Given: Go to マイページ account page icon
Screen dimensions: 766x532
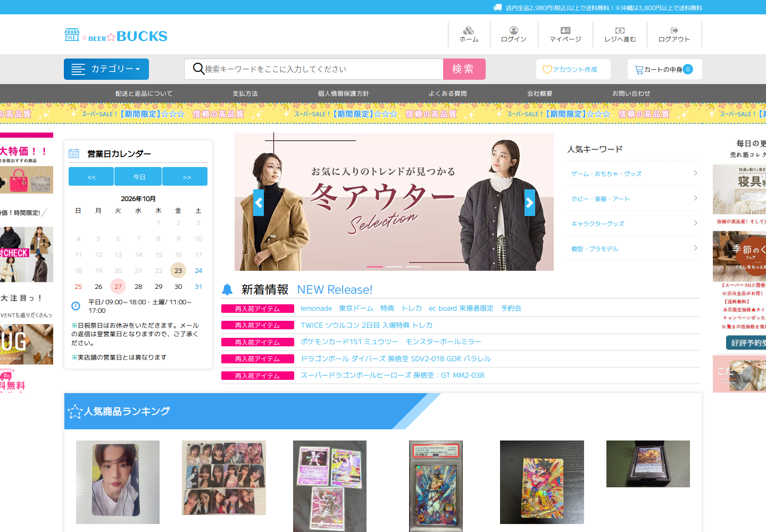Looking at the screenshot, I should pos(565,35).
